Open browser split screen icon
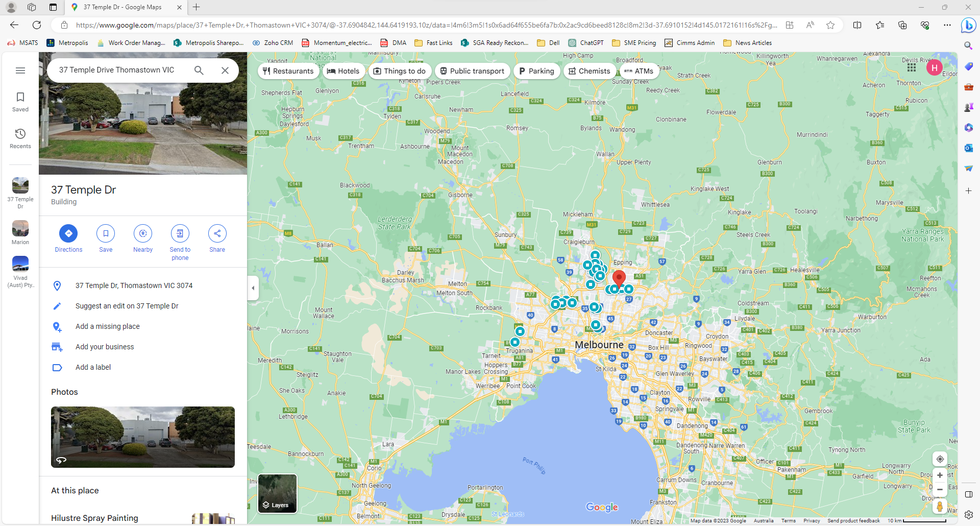The image size is (980, 526). 857,25
